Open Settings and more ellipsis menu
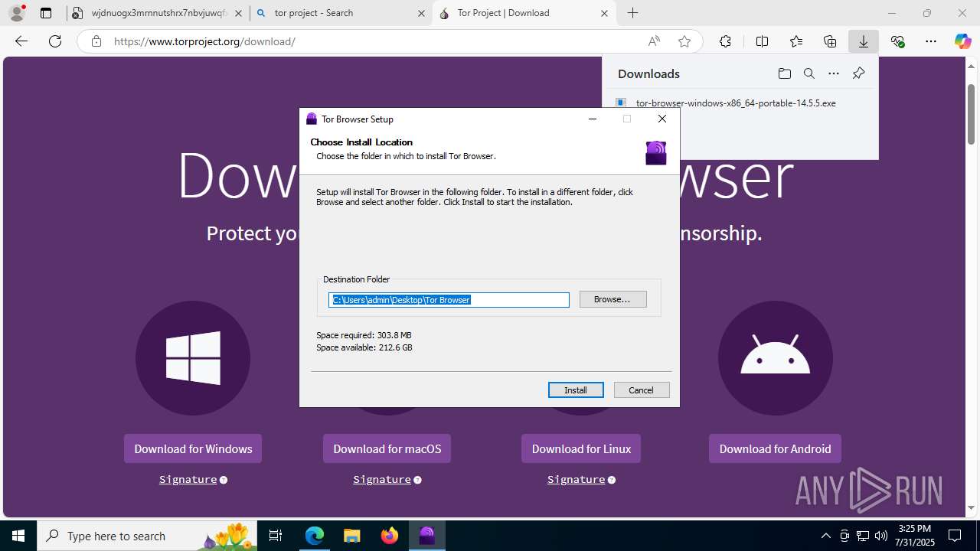This screenshot has width=980, height=551. 931,41
